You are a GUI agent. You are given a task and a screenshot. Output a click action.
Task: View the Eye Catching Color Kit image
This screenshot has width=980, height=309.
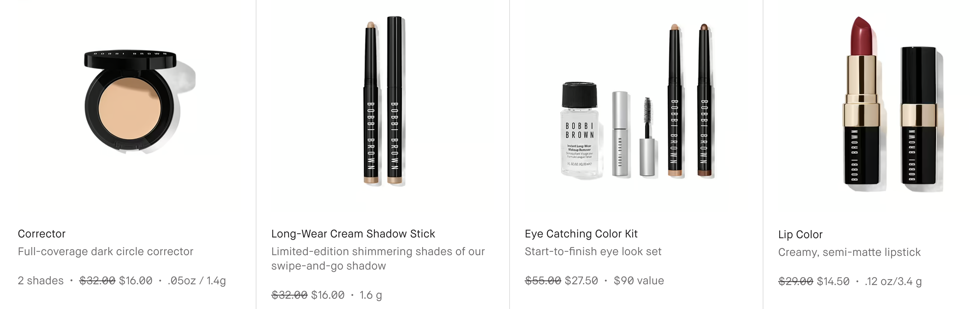click(x=637, y=107)
